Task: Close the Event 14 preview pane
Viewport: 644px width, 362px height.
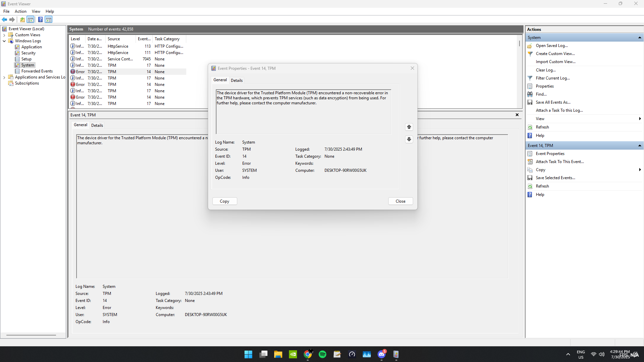Action: [x=517, y=115]
